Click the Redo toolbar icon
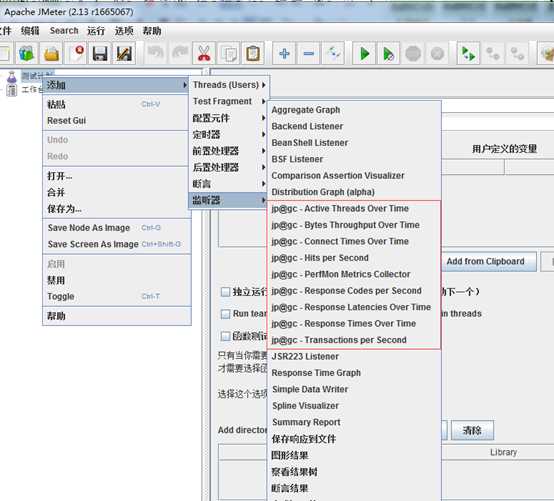554x501 pixels. (180, 54)
